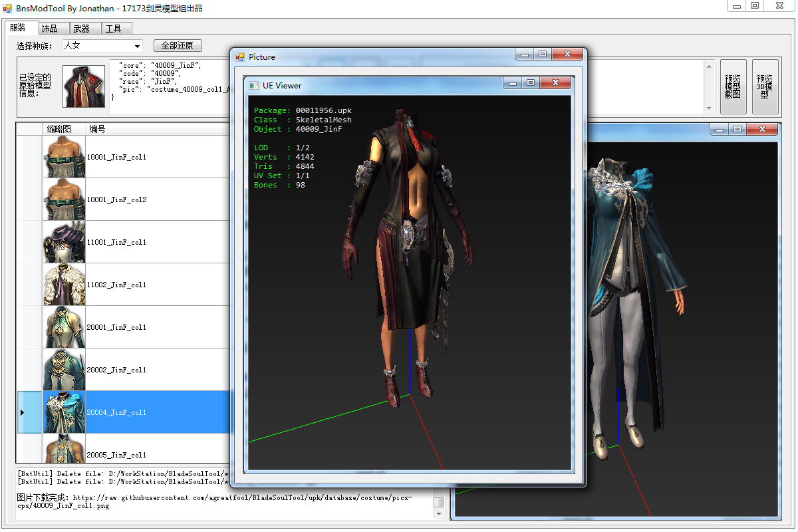Close the Picture window

click(567, 55)
